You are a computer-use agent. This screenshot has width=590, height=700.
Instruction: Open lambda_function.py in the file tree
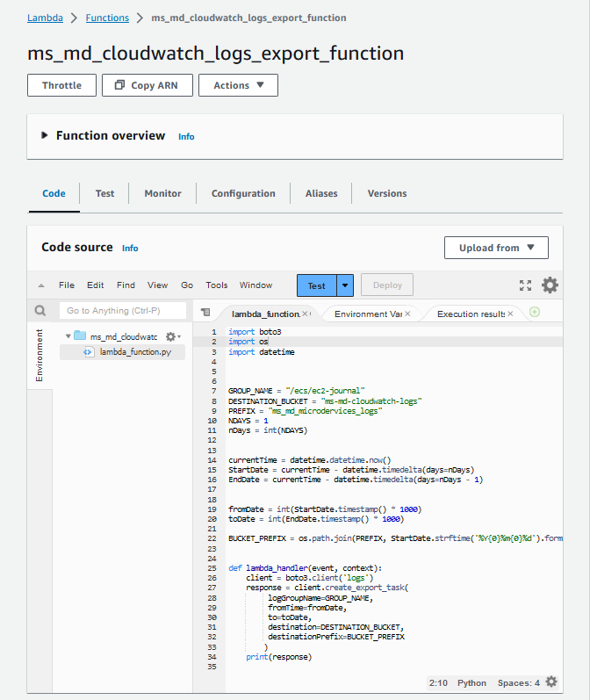point(135,352)
